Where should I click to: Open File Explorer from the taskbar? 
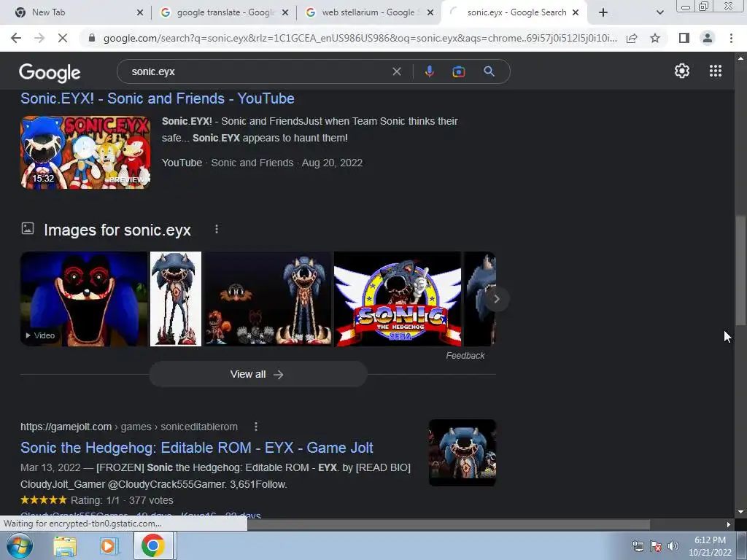pos(65,546)
